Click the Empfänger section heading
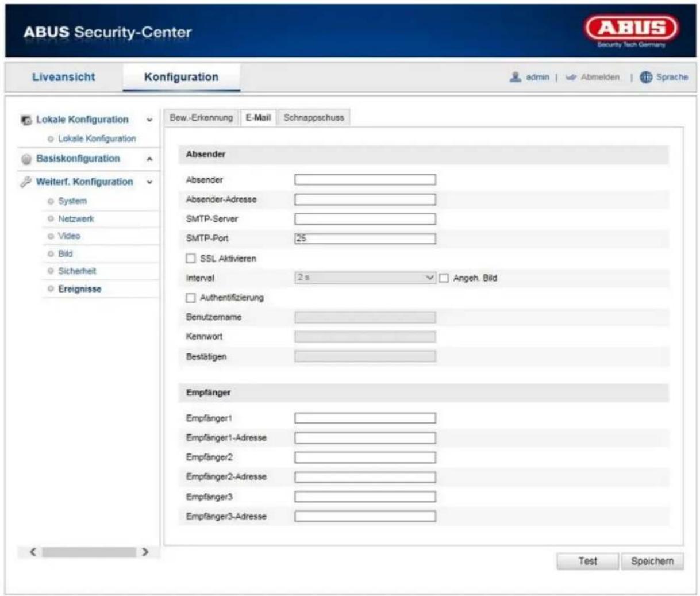This screenshot has width=700, height=596. (x=208, y=393)
